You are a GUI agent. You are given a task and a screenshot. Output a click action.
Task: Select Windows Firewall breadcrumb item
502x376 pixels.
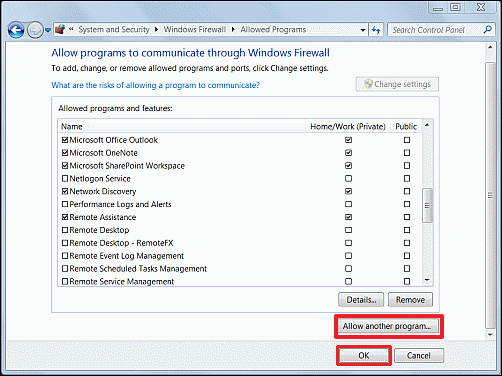tap(195, 30)
